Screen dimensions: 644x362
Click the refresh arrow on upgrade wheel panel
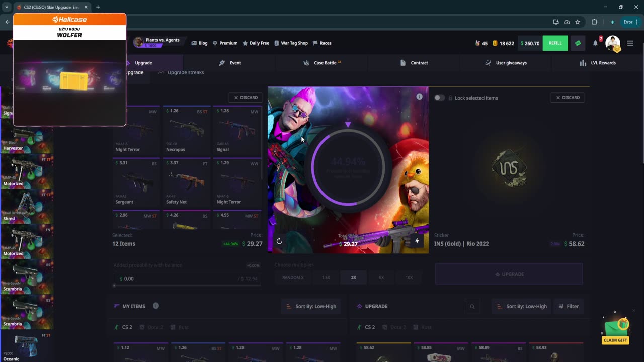[279, 241]
